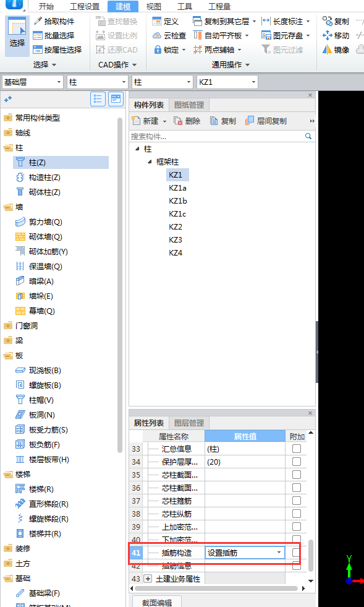This screenshot has width=364, height=607.
Task: Click the 移动 move tool
Action: pyautogui.click(x=336, y=36)
